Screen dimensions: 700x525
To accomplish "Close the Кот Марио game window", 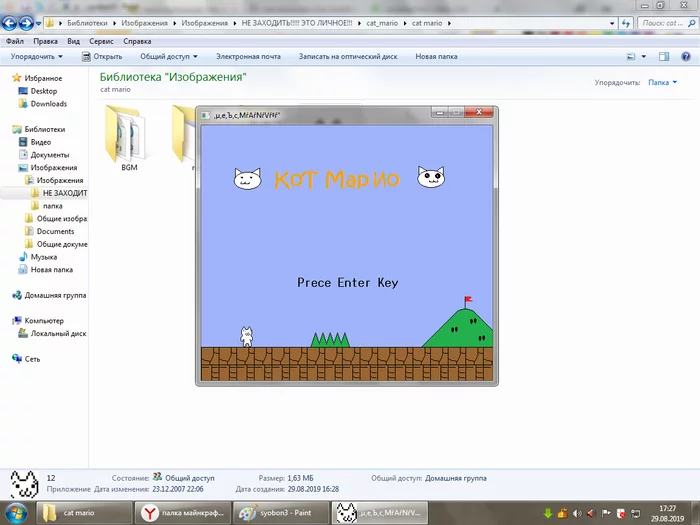I will (479, 112).
